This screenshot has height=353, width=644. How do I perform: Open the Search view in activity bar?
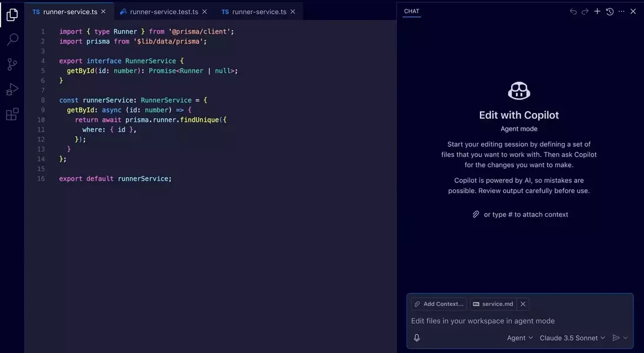coord(12,39)
